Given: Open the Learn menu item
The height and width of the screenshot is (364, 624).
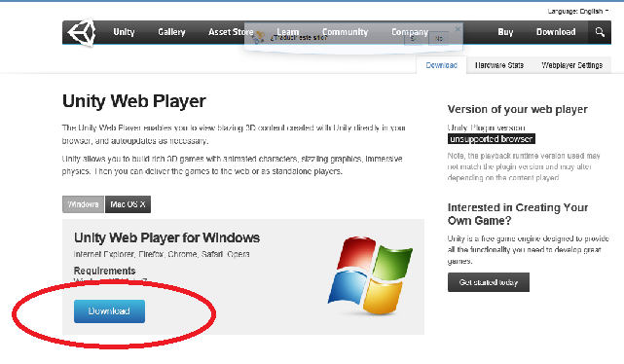Looking at the screenshot, I should (288, 32).
